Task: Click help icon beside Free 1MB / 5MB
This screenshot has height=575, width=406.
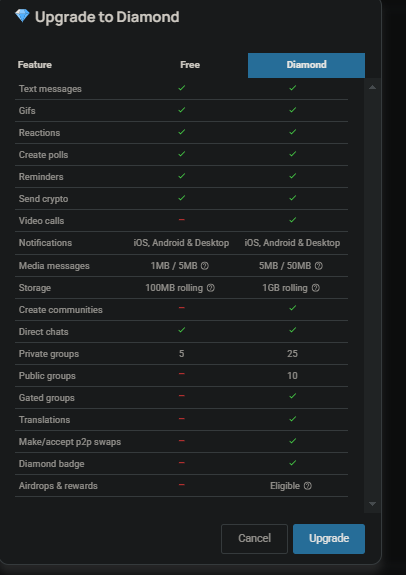Action: point(205,266)
